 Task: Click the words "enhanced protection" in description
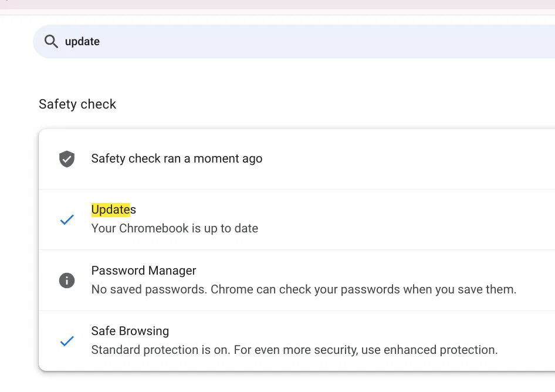(x=441, y=350)
